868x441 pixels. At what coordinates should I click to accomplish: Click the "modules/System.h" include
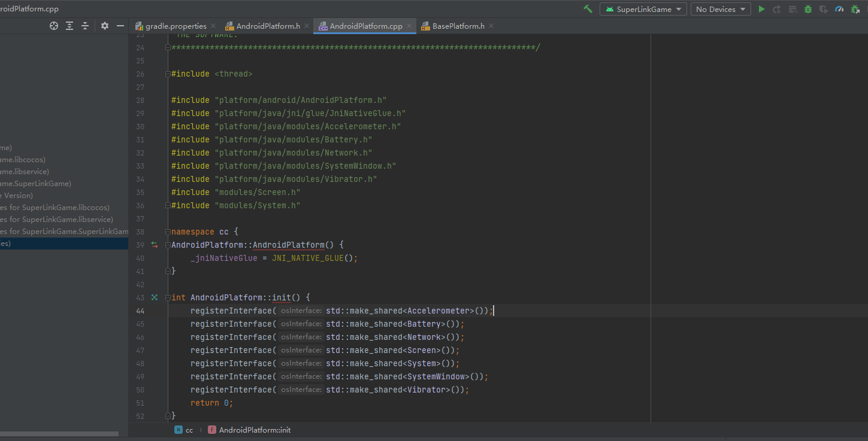258,205
